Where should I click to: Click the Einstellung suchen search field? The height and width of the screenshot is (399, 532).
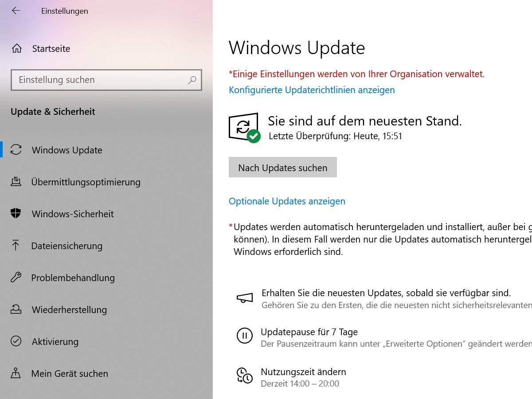106,80
